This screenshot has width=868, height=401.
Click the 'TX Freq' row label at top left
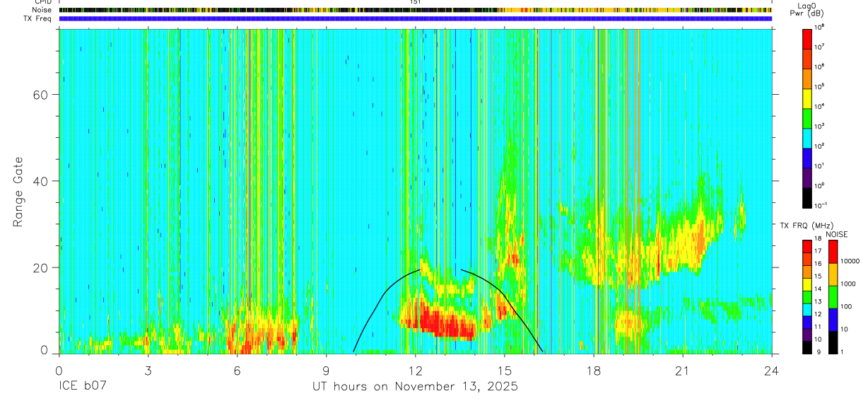[38, 18]
